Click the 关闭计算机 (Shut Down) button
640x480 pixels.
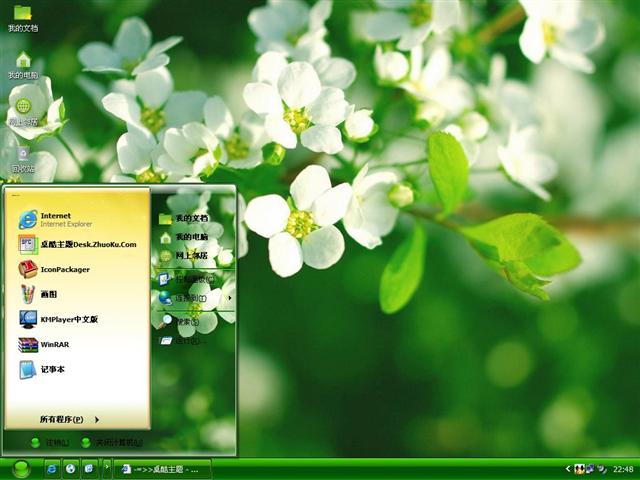click(112, 442)
